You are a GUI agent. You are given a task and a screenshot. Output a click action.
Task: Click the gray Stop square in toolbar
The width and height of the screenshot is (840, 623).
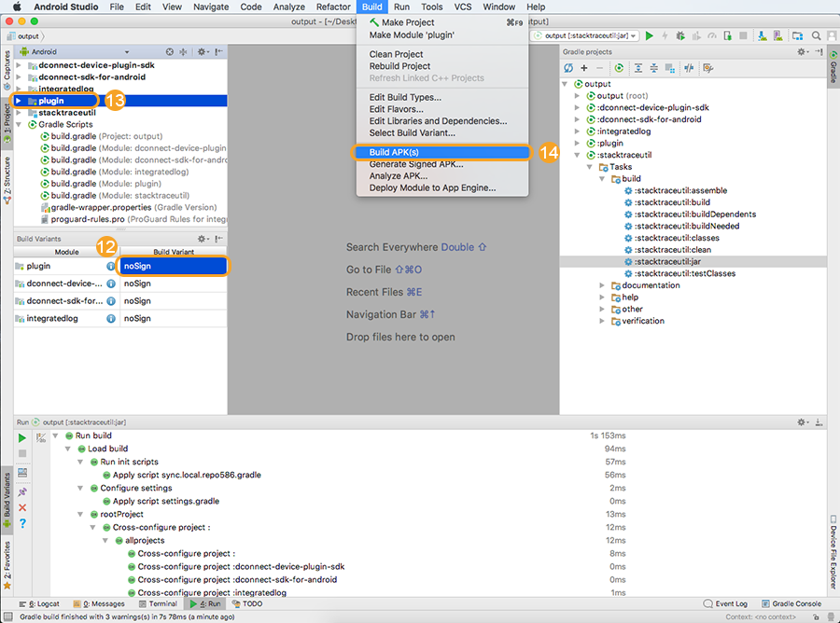tap(743, 35)
